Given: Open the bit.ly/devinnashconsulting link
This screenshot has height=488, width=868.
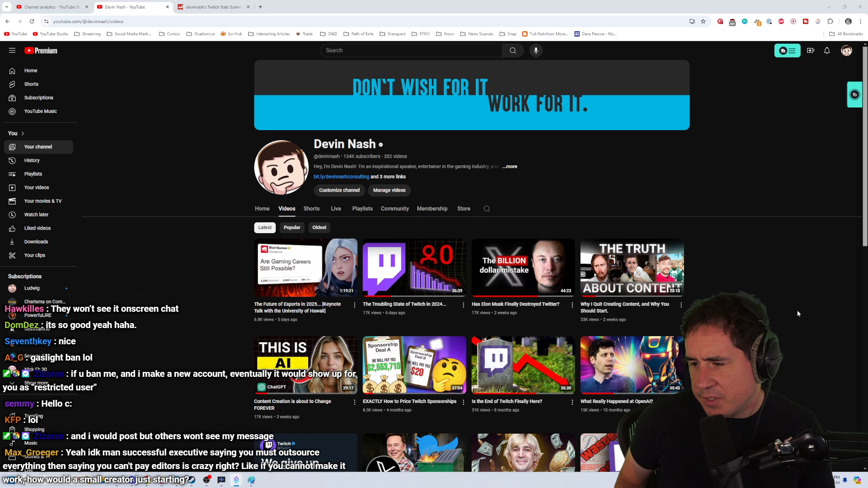Looking at the screenshot, I should coord(341,176).
